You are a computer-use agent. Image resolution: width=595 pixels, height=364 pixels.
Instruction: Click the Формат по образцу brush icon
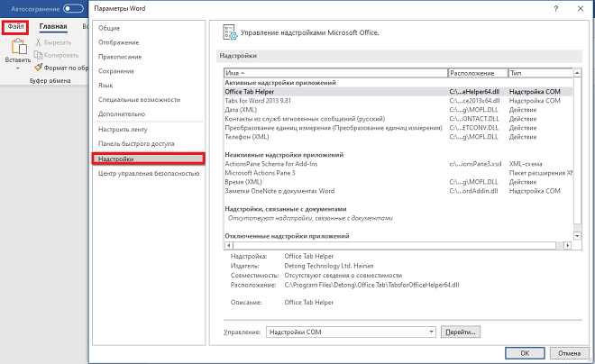tap(38, 68)
